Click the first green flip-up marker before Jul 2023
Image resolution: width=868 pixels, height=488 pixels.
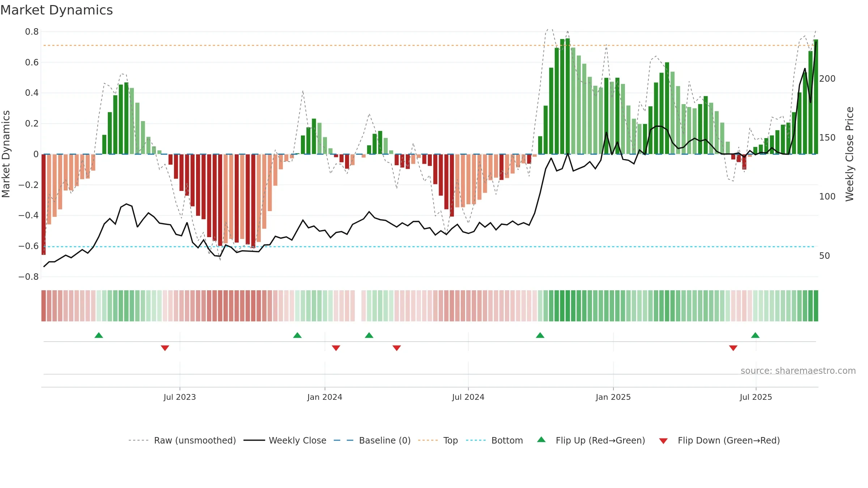[99, 335]
